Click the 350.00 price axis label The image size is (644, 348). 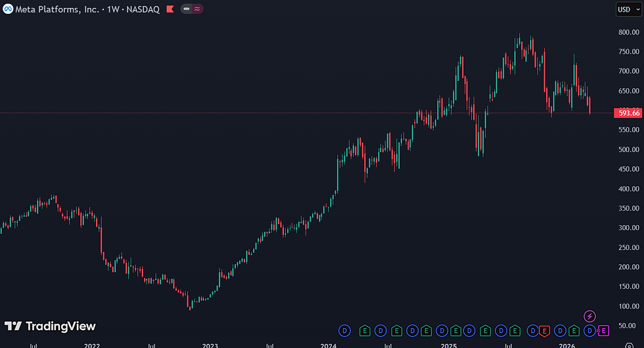coord(629,208)
